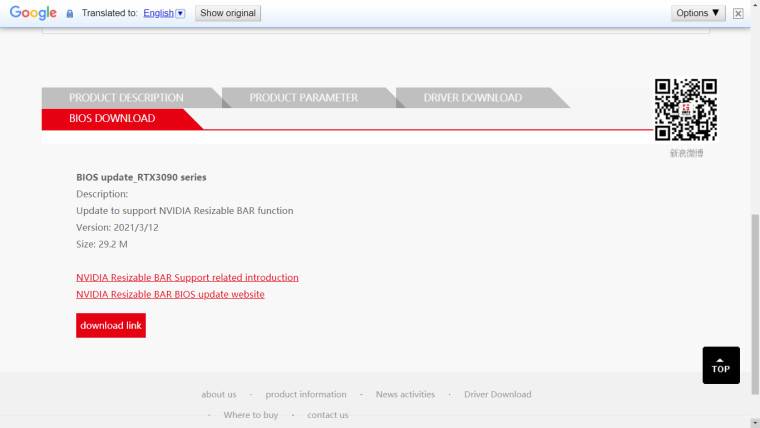The height and width of the screenshot is (428, 760).
Task: Open the Driver Download footer link
Action: [x=498, y=395]
